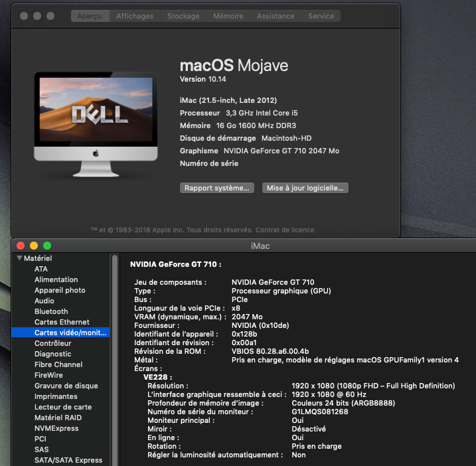The height and width of the screenshot is (466, 476).
Task: Click startup disk value Macintosh-HD
Action: click(x=287, y=139)
